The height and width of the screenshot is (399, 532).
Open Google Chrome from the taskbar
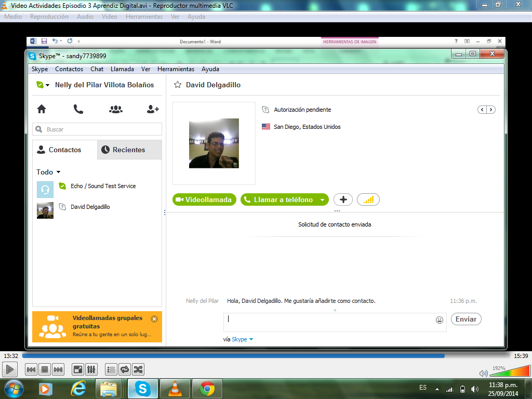pyautogui.click(x=207, y=389)
